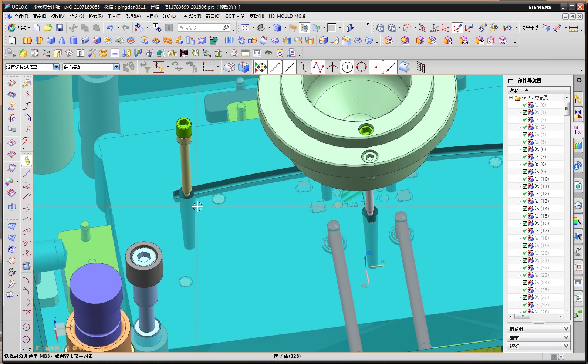
Task: Click the 启动 start button
Action: (x=18, y=28)
